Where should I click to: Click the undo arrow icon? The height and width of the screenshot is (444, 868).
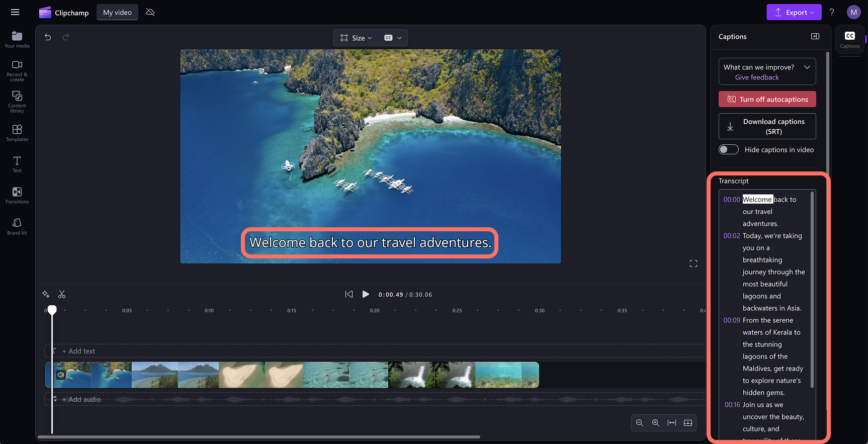[48, 37]
